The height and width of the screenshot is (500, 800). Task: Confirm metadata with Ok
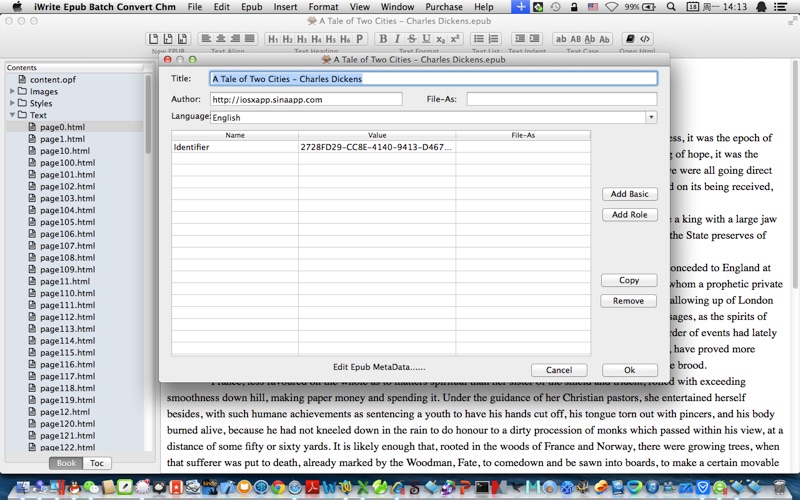tap(630, 370)
